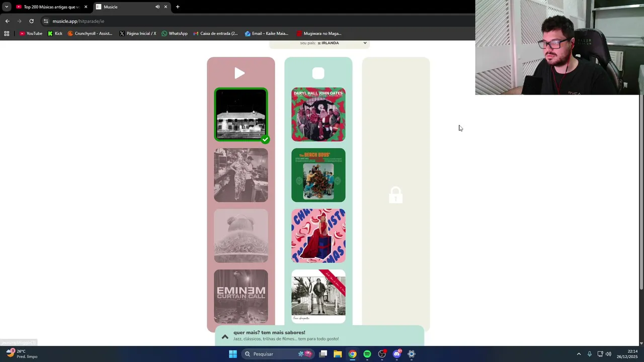Select the black-and-white man at fence cover
This screenshot has height=362, width=644.
click(x=318, y=296)
